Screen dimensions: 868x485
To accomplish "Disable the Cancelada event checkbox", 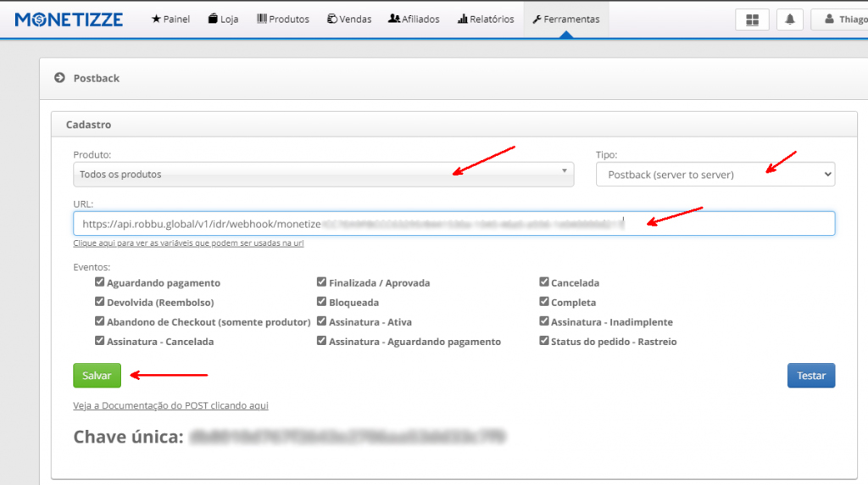I will 544,282.
